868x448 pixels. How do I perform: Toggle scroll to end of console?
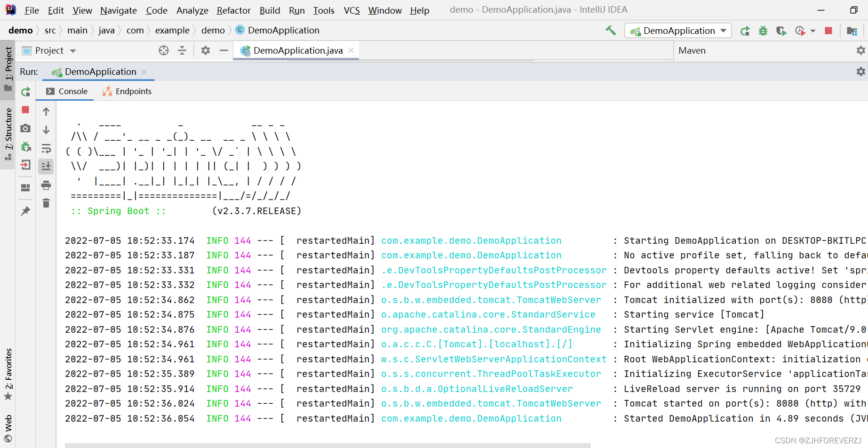[46, 167]
